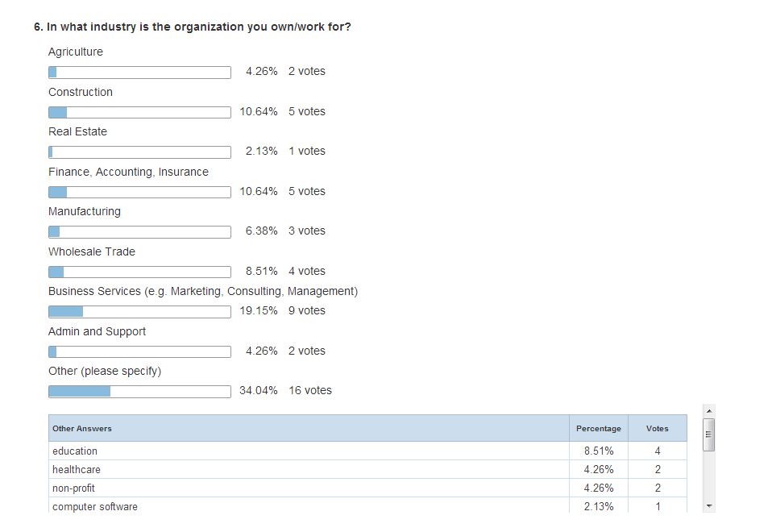Click the scrollbar up arrow
The height and width of the screenshot is (532, 772).
(709, 410)
